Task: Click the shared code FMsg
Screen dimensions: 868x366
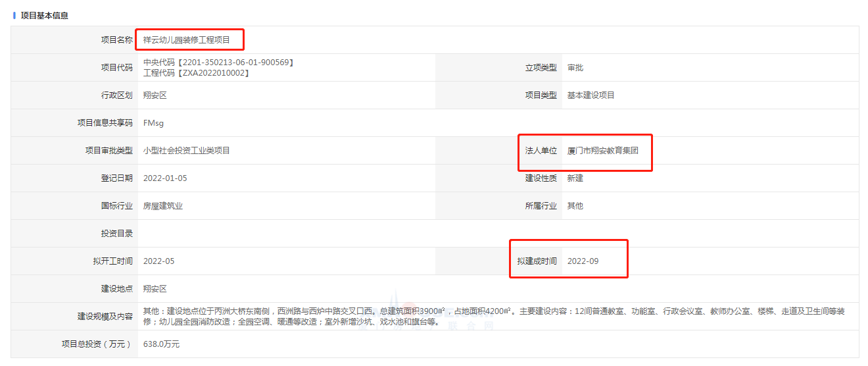Action: click(x=153, y=123)
